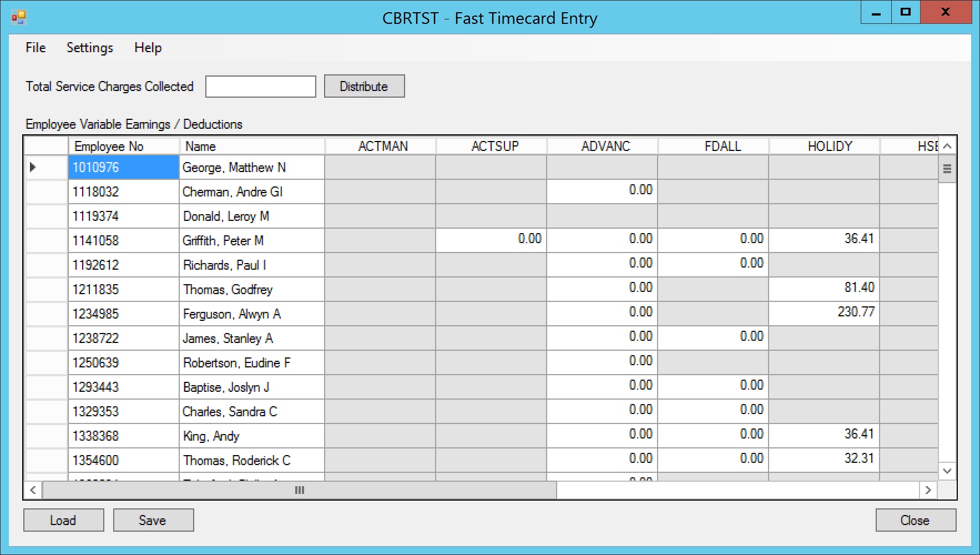Viewport: 980px width, 555px height.
Task: Select employee number 1192612 cell
Action: (124, 265)
